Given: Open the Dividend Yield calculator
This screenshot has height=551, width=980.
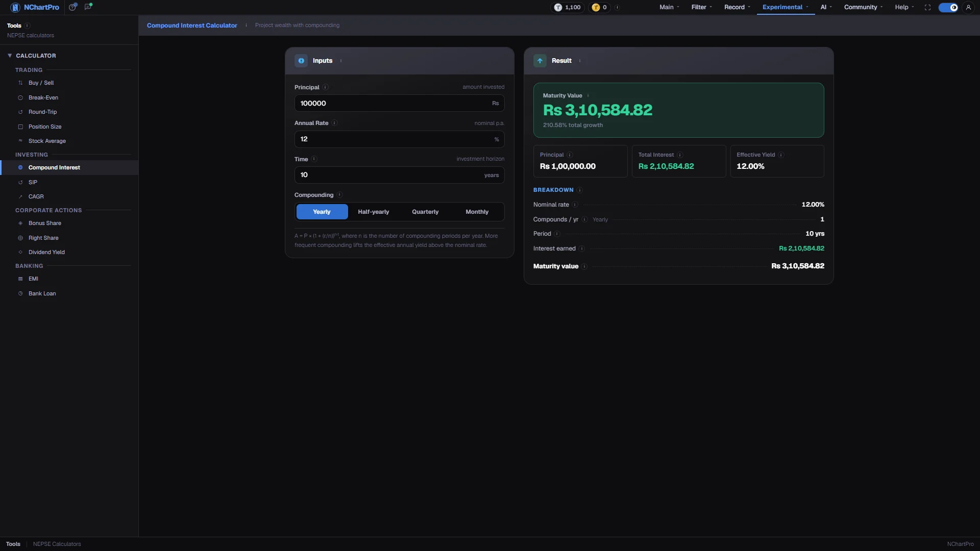Looking at the screenshot, I should point(69,252).
